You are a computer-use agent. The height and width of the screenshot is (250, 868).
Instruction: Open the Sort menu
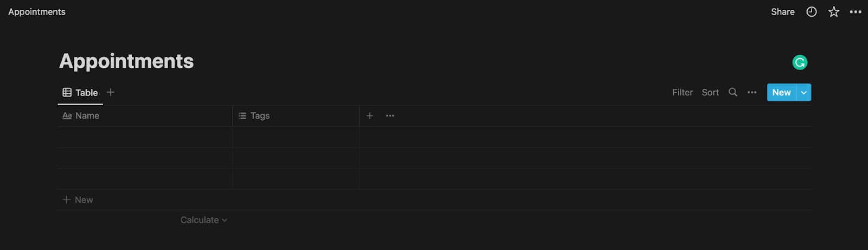tap(710, 92)
